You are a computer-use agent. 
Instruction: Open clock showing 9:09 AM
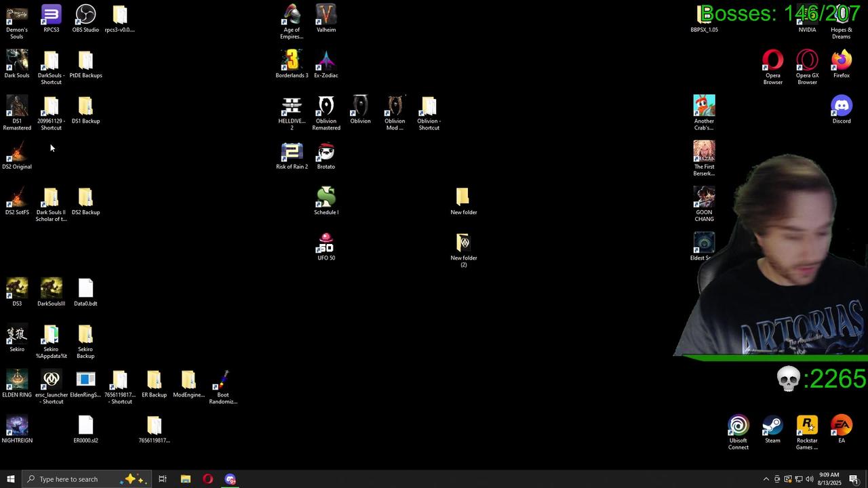click(x=829, y=479)
